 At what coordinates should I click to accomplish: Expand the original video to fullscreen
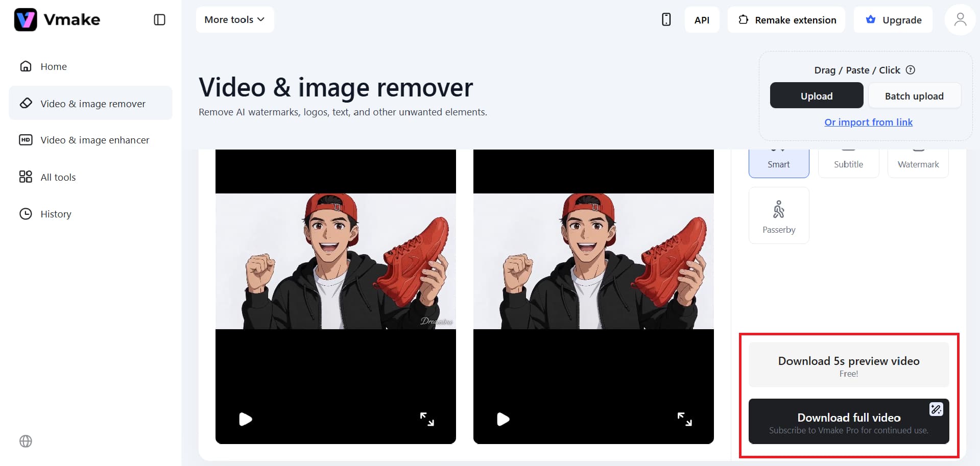pos(427,419)
